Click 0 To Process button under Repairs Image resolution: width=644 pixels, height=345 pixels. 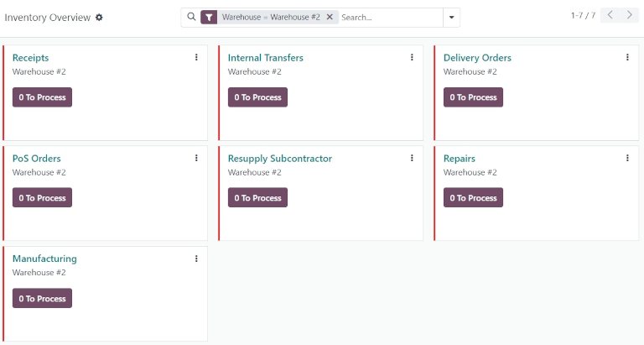pyautogui.click(x=473, y=197)
